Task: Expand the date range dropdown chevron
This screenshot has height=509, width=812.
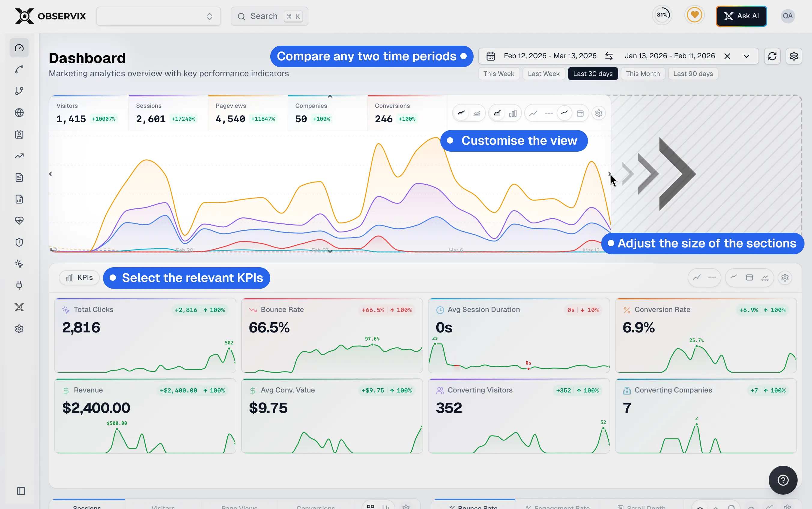Action: 746,56
